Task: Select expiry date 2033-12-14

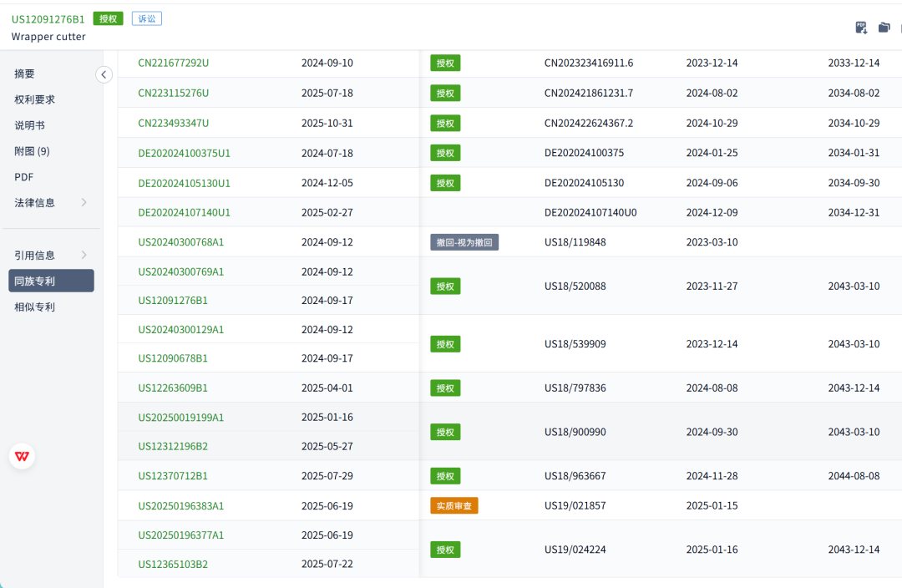Action: (854, 63)
